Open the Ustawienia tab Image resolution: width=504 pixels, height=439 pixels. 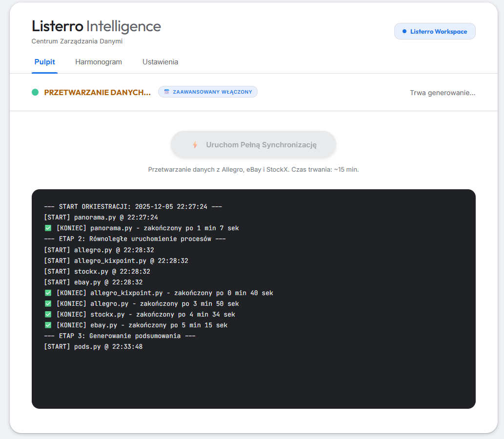160,62
